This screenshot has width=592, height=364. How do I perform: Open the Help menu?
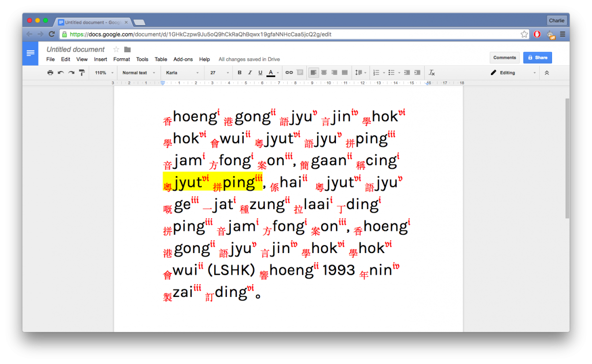pyautogui.click(x=205, y=59)
